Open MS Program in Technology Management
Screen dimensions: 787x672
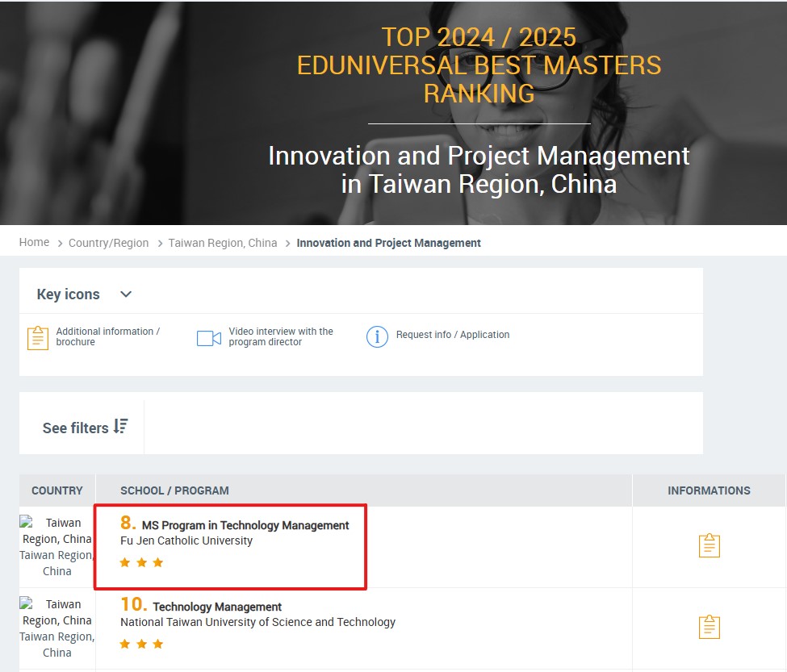click(x=245, y=525)
